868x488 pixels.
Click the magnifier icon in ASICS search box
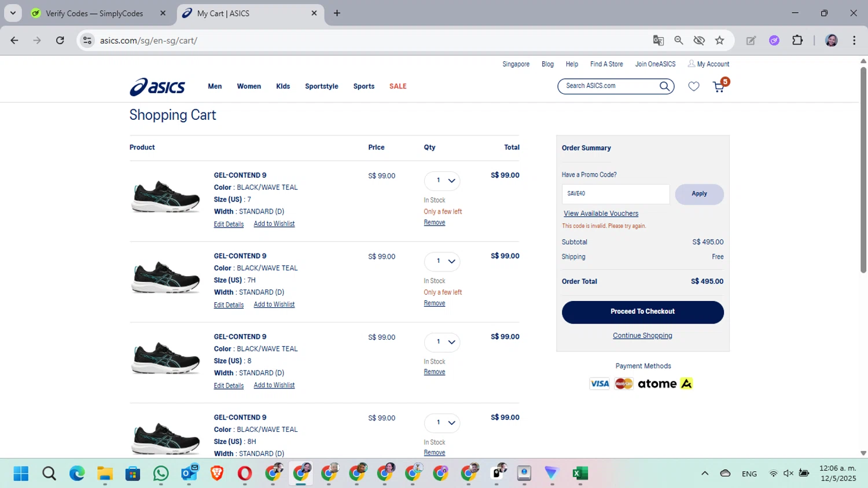click(664, 86)
